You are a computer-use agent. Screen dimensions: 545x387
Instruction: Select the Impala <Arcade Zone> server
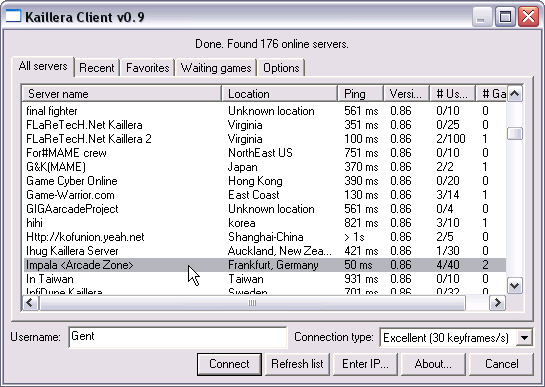(x=264, y=265)
